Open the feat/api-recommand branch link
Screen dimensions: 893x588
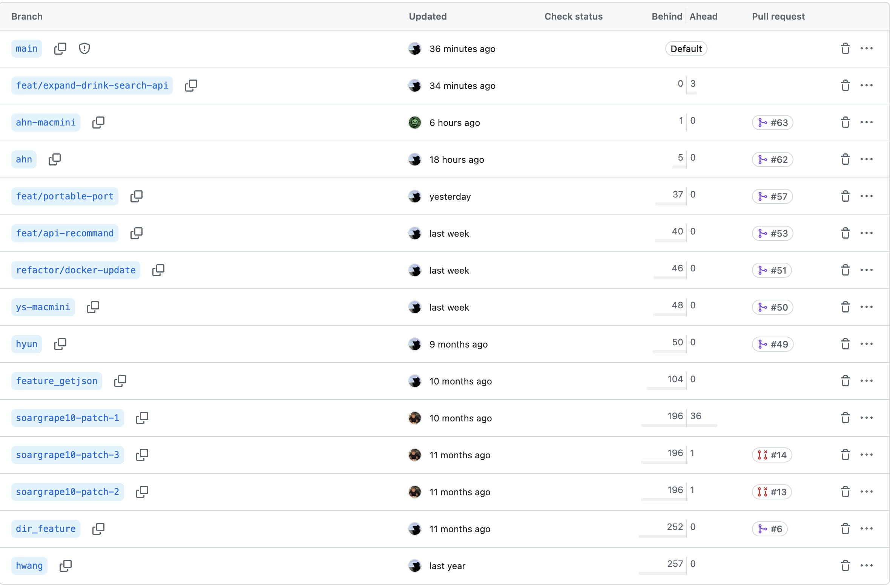pos(65,233)
